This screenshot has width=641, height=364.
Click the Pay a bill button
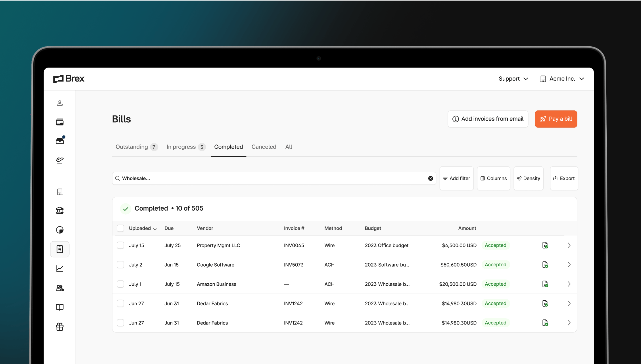pyautogui.click(x=556, y=119)
